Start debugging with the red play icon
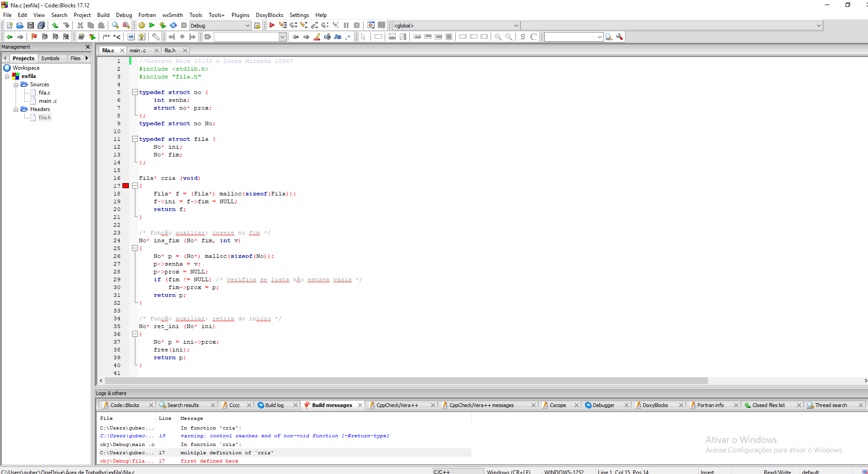The width and height of the screenshot is (868, 474). pyautogui.click(x=272, y=25)
